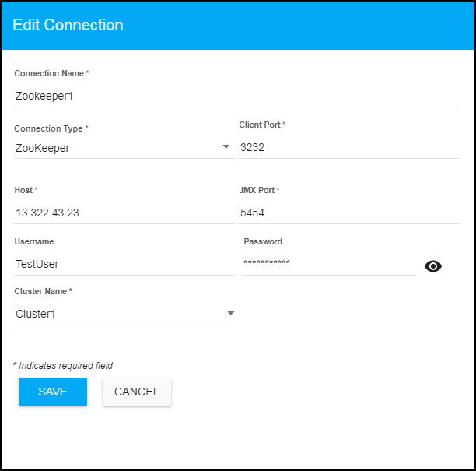Click the Username label text
This screenshot has height=471, width=476.
tap(34, 241)
